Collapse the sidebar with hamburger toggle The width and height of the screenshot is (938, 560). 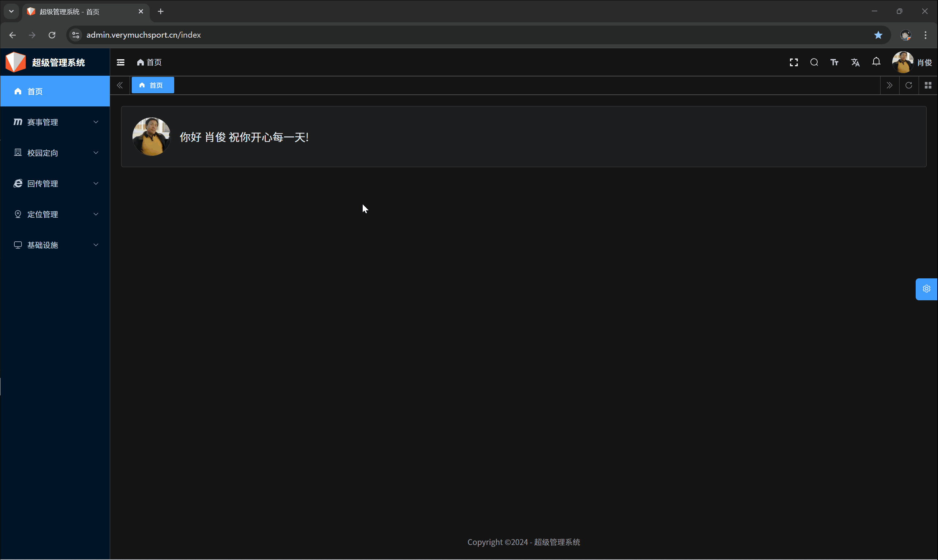[x=120, y=62]
